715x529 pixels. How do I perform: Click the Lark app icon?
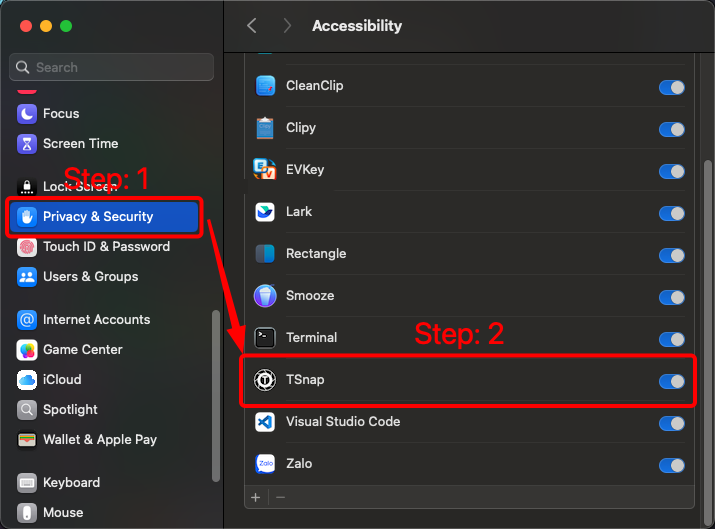265,212
